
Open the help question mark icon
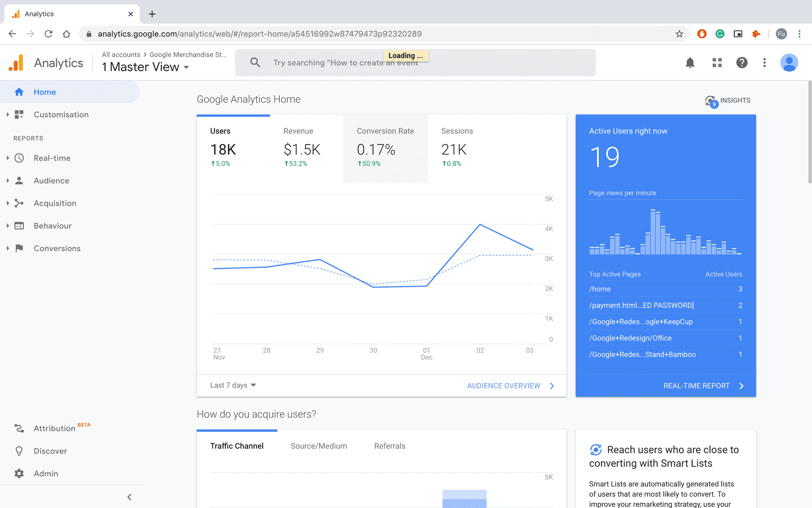tap(742, 63)
